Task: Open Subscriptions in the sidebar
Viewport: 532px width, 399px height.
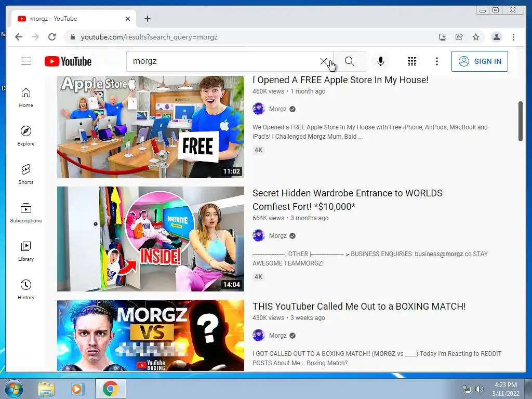Action: (x=26, y=212)
